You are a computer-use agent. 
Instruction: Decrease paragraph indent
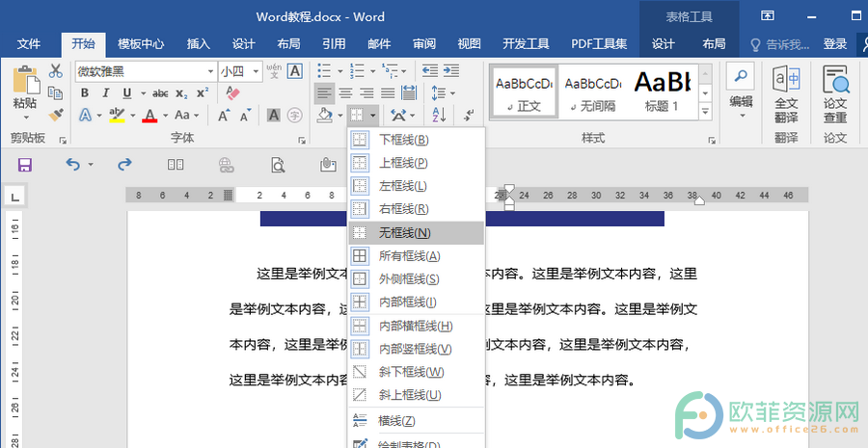click(429, 70)
